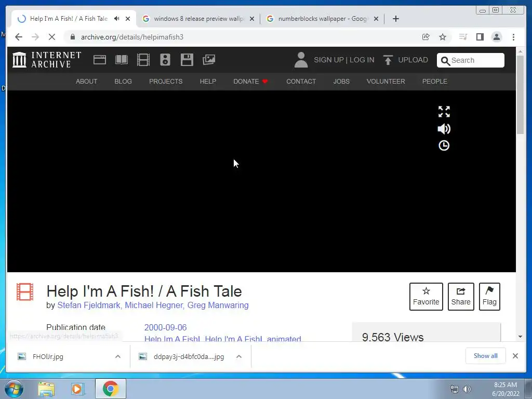
Task: Mute the video player volume
Action: tap(444, 129)
